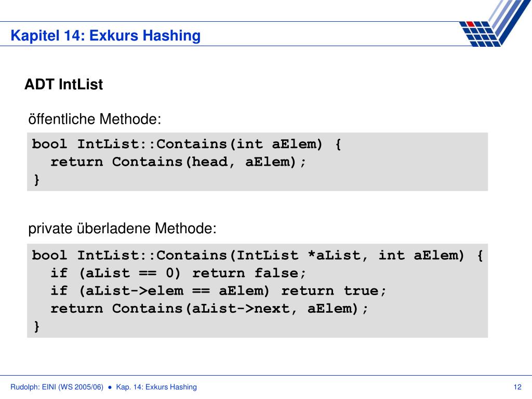Click the closing brace of second code block
The image size is (532, 399).
point(37,326)
